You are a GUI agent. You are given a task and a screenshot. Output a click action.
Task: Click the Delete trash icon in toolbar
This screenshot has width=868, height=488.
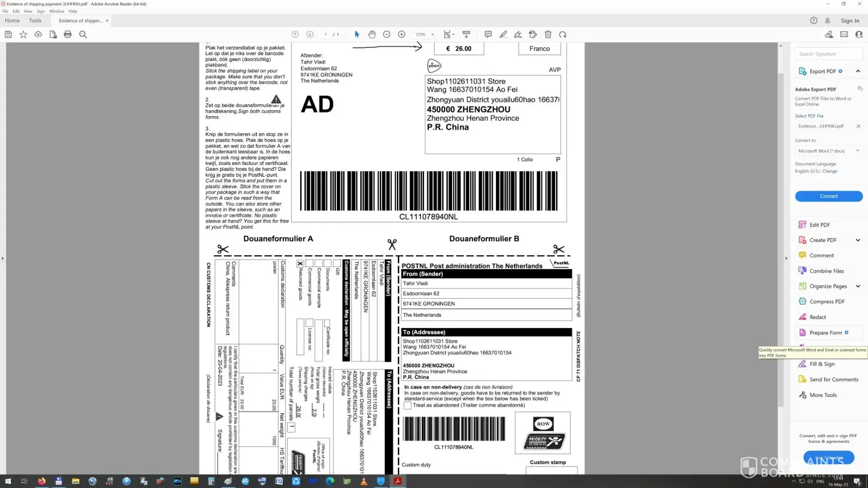point(548,34)
